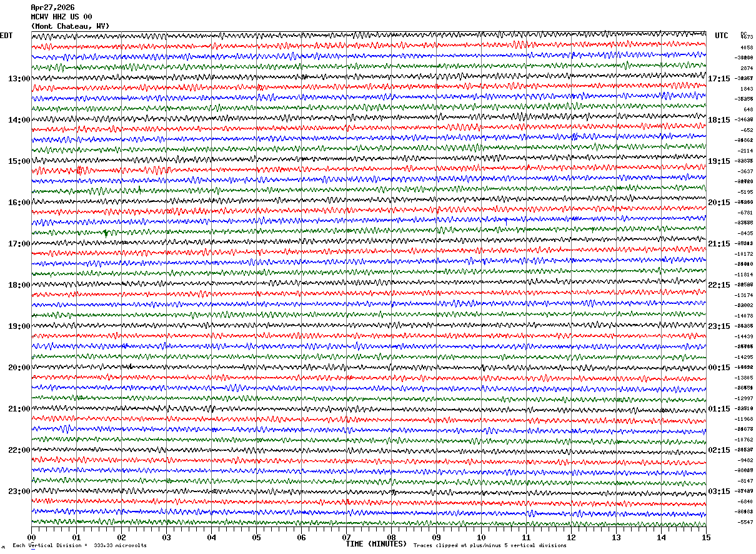The width and height of the screenshot is (756, 554).
Task: Click the "19:00" EDT time label
Action: coord(19,326)
